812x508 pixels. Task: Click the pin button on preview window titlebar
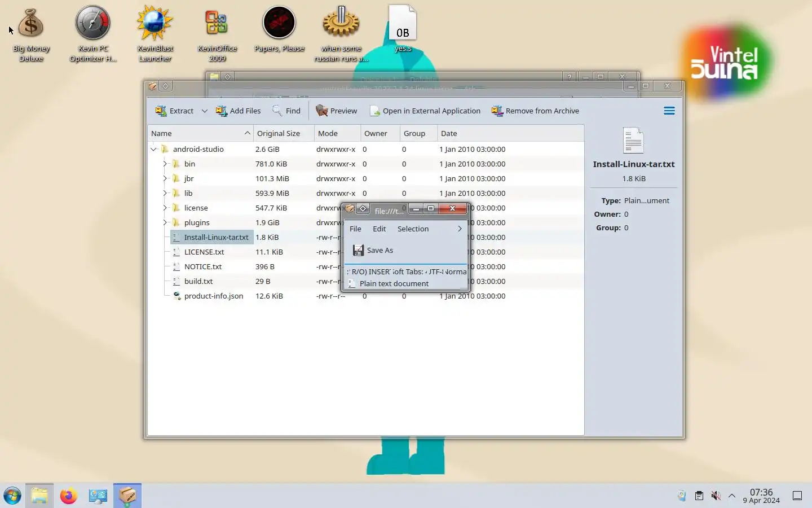(363, 209)
